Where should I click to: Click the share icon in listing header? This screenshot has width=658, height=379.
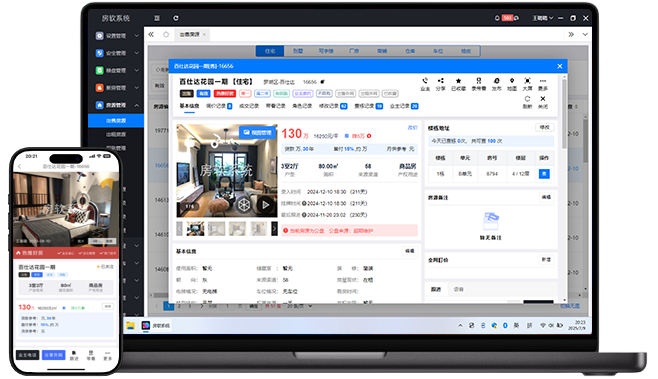point(440,81)
